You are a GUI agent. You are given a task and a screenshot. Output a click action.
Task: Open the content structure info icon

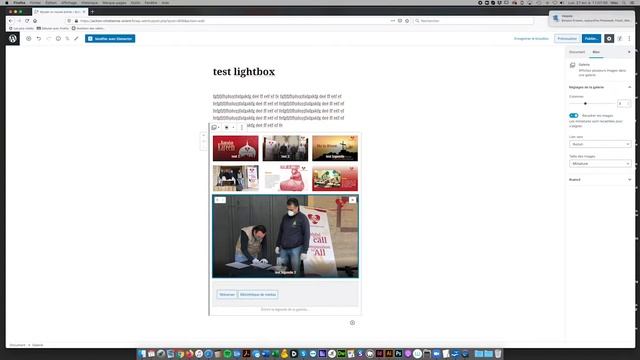(x=58, y=38)
